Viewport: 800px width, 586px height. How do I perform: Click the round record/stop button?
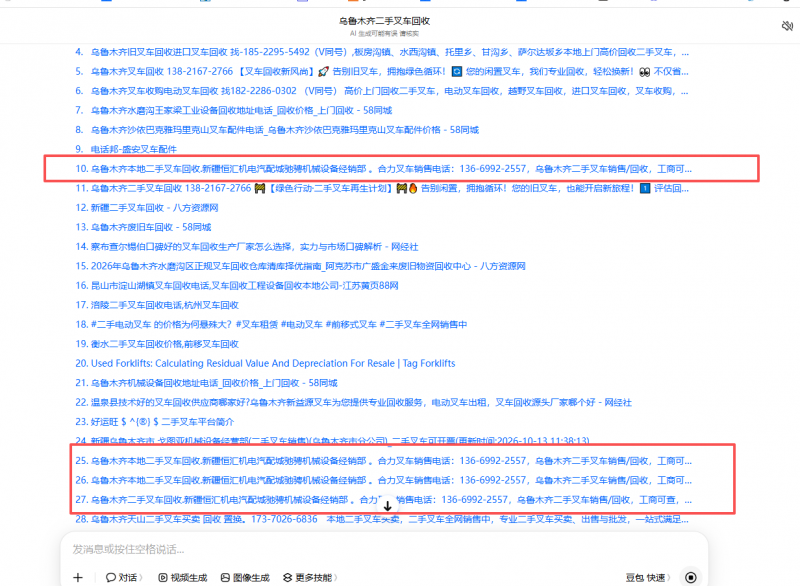pyautogui.click(x=690, y=577)
